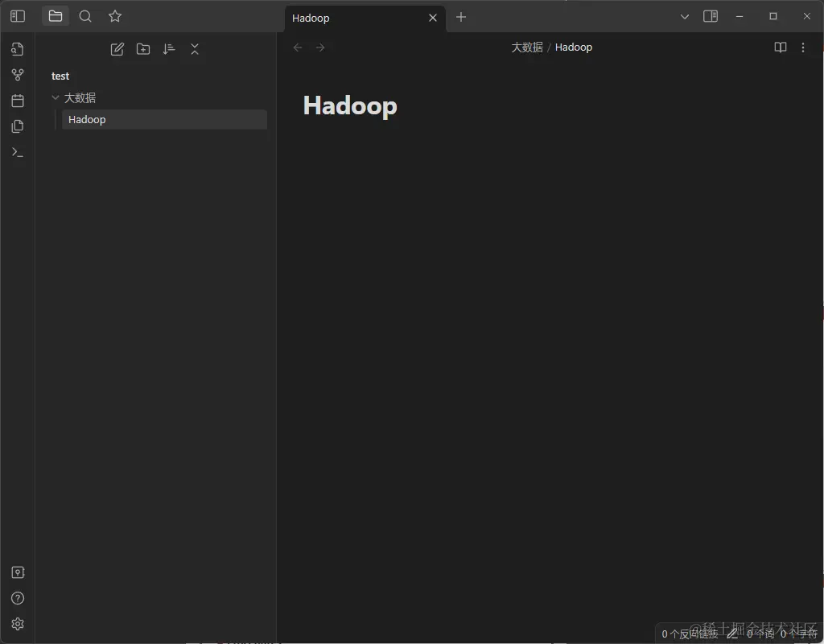Image resolution: width=824 pixels, height=644 pixels.
Task: Collapse all folders icon
Action: pyautogui.click(x=195, y=49)
